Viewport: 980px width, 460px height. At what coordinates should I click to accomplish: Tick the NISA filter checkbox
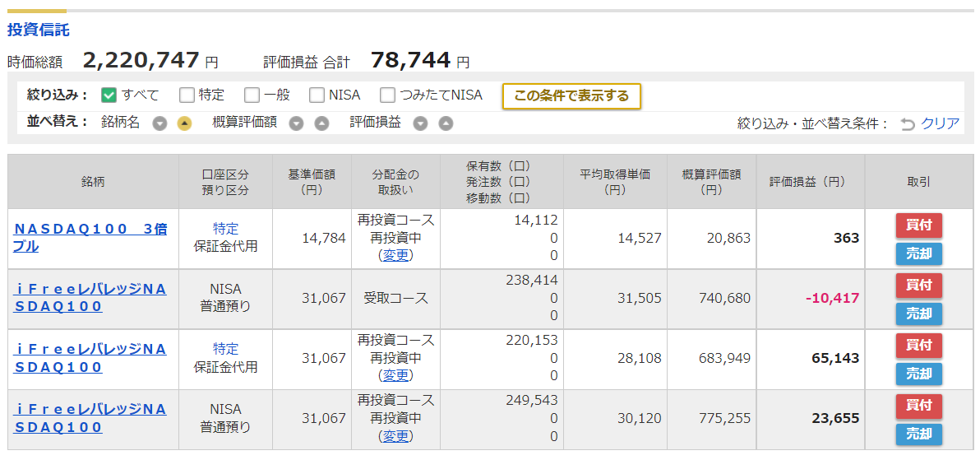coord(317,95)
